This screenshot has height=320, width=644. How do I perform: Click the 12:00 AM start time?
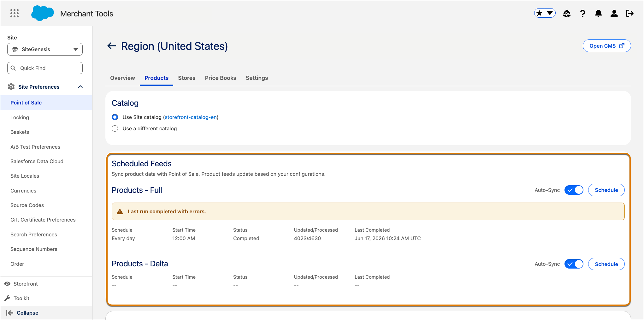pyautogui.click(x=184, y=238)
